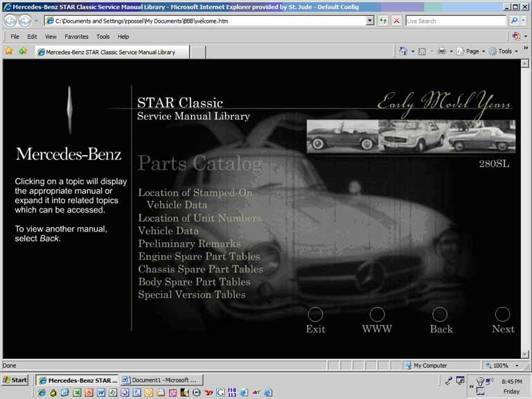Click the Windows Start button
The height and width of the screenshot is (399, 532).
15,380
